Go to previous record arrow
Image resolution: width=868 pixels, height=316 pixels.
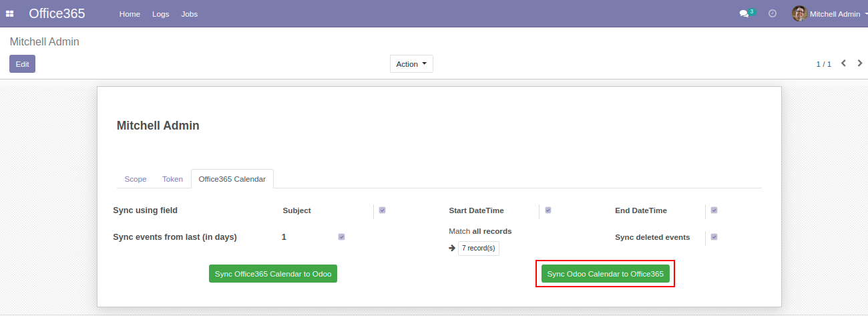(x=843, y=63)
